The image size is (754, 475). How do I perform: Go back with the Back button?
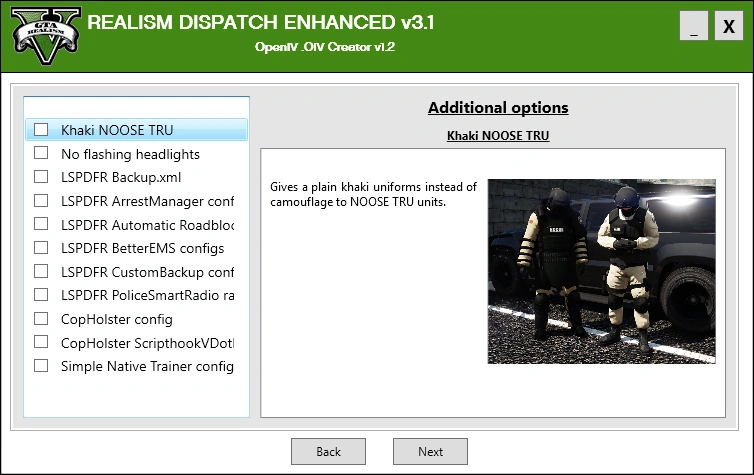click(x=328, y=451)
